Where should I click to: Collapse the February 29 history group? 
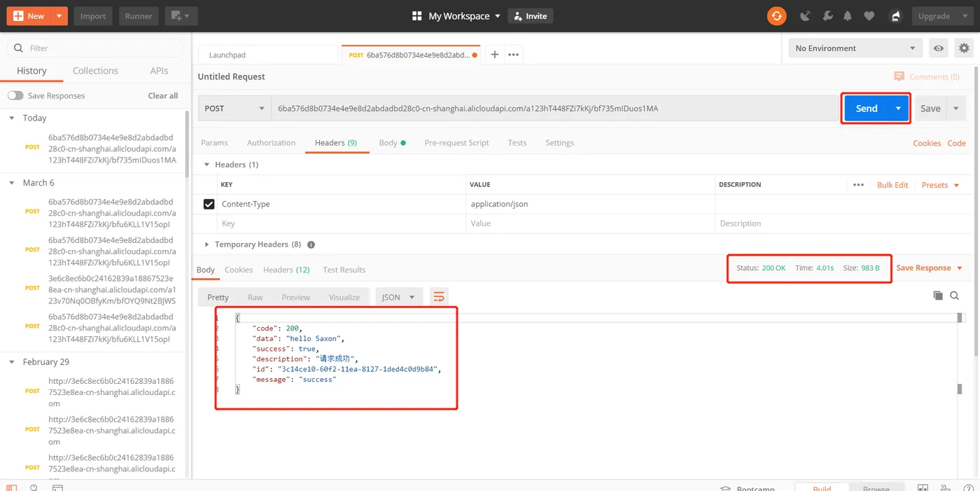(12, 362)
